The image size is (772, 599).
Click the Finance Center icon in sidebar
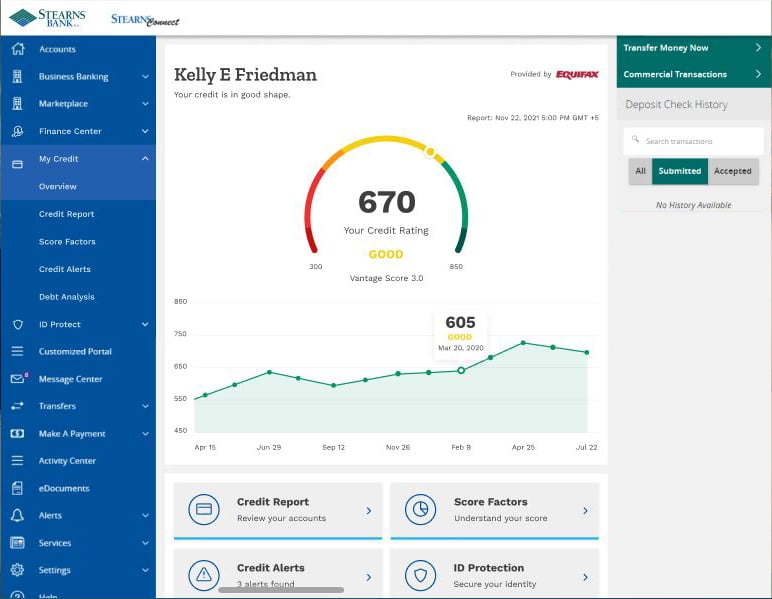[x=18, y=131]
